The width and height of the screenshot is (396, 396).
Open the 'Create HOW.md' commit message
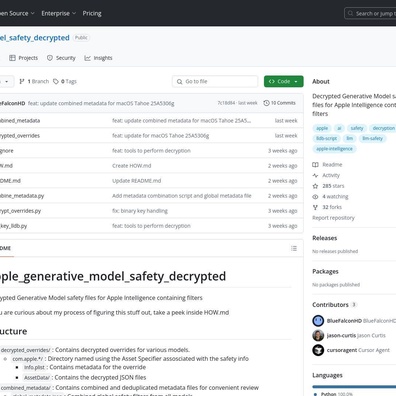(x=132, y=166)
